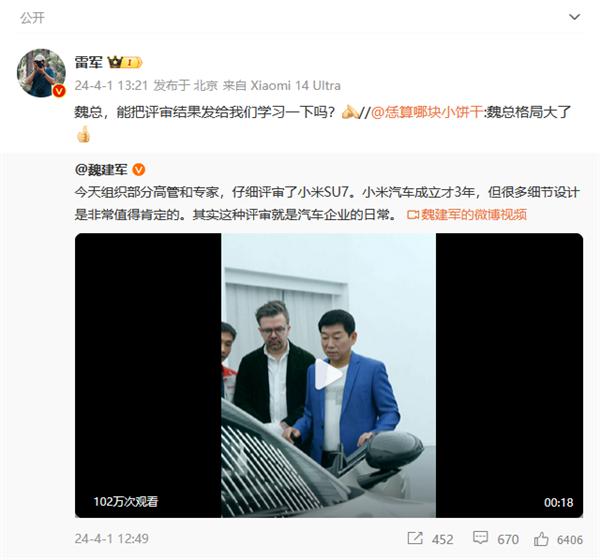Select the 102万次观看 view count label

[x=126, y=501]
